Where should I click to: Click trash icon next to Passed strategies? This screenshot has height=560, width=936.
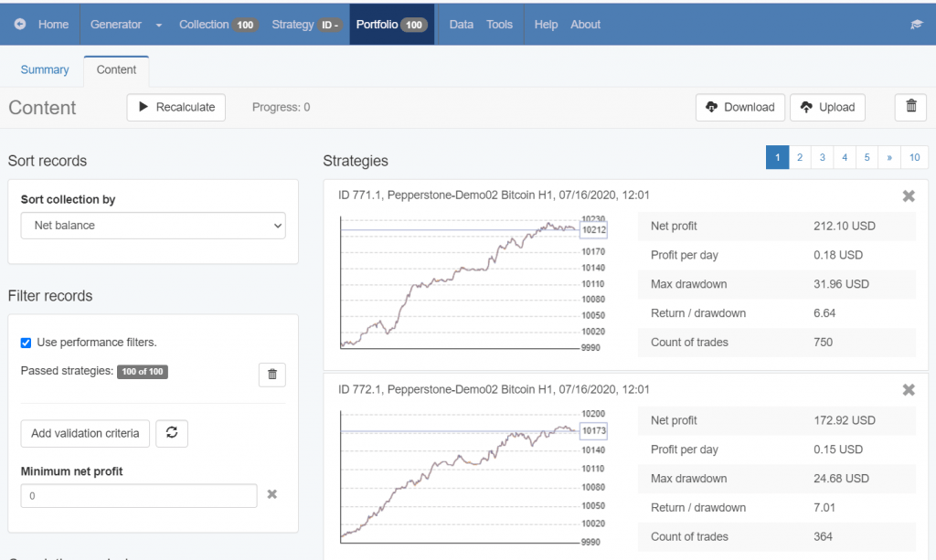click(271, 374)
